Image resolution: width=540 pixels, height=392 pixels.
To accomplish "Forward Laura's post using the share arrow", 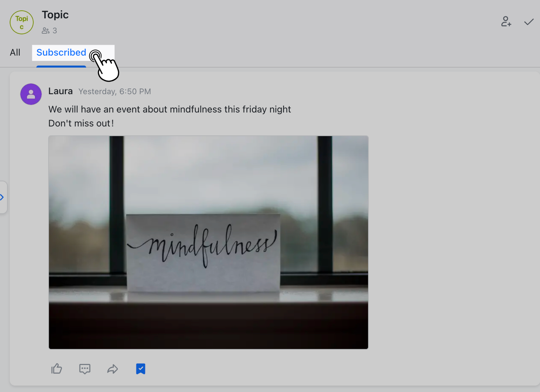I will tap(112, 369).
